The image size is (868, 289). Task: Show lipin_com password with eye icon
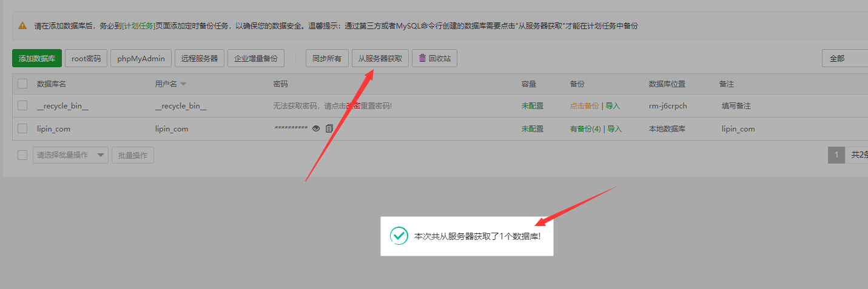316,128
